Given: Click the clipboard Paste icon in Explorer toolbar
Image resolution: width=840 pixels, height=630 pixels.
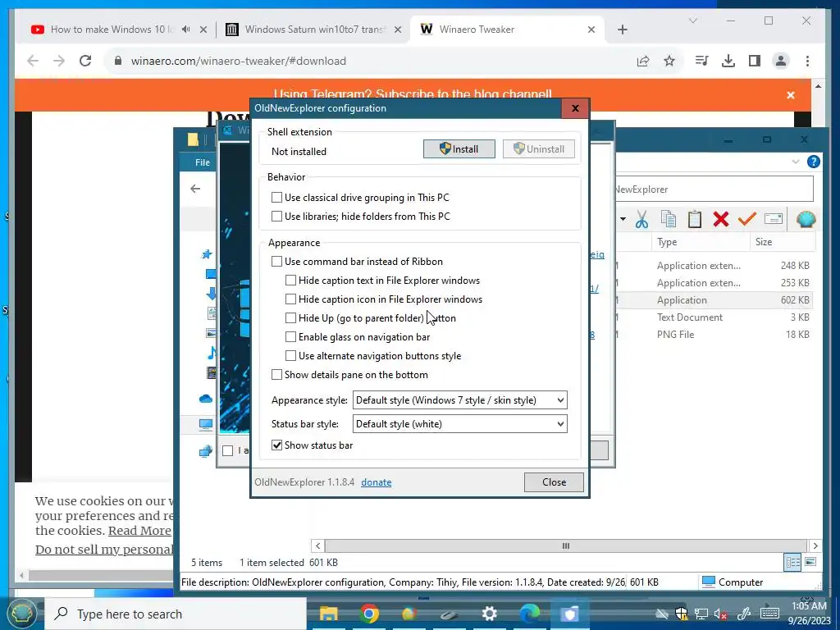Looking at the screenshot, I should tap(694, 219).
